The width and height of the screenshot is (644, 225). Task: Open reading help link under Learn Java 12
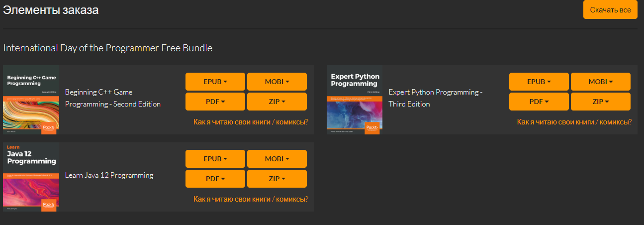click(x=251, y=199)
